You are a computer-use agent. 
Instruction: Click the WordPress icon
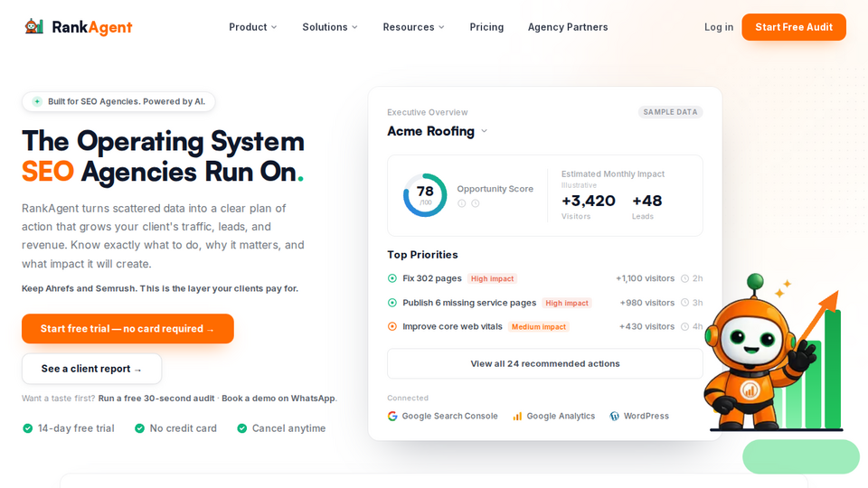(x=615, y=416)
